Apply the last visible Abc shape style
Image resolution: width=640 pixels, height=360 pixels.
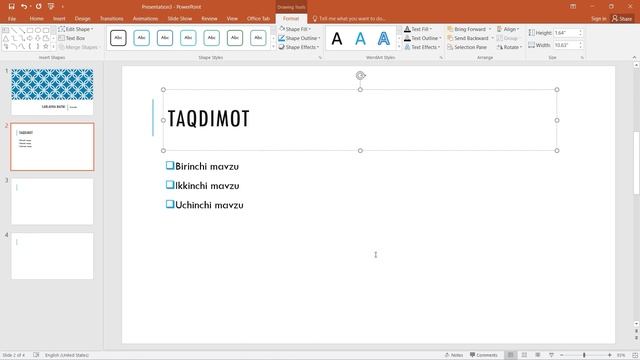pyautogui.click(x=258, y=38)
